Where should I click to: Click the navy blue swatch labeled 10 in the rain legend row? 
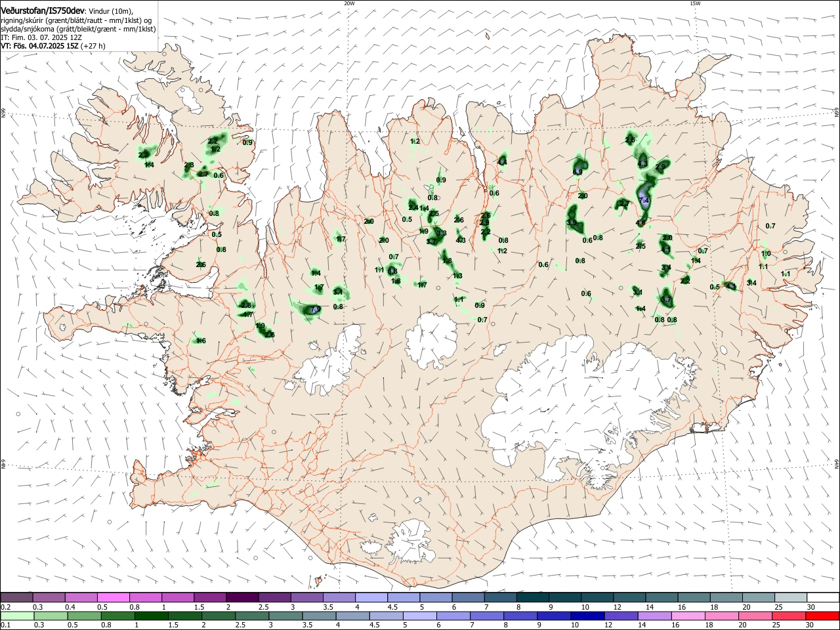pyautogui.click(x=587, y=616)
